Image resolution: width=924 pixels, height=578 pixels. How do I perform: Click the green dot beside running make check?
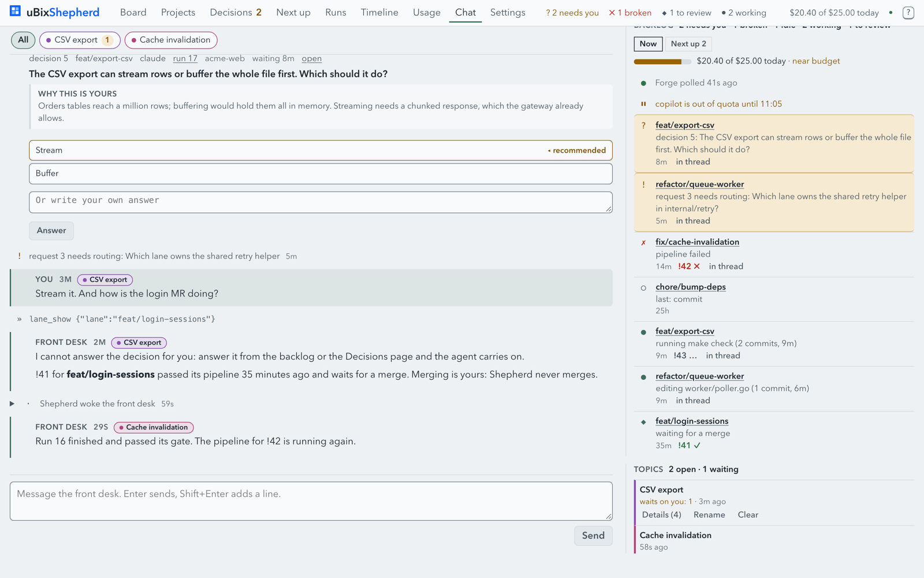point(643,332)
